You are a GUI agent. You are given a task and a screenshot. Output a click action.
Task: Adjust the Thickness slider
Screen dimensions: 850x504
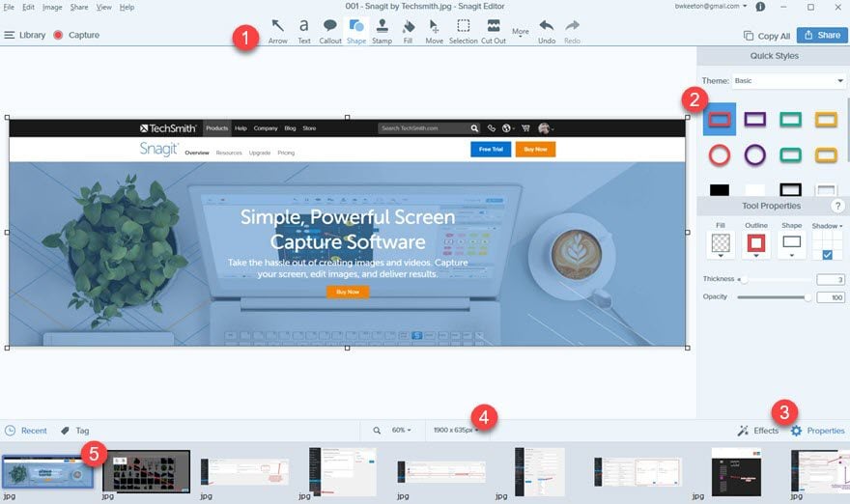744,279
